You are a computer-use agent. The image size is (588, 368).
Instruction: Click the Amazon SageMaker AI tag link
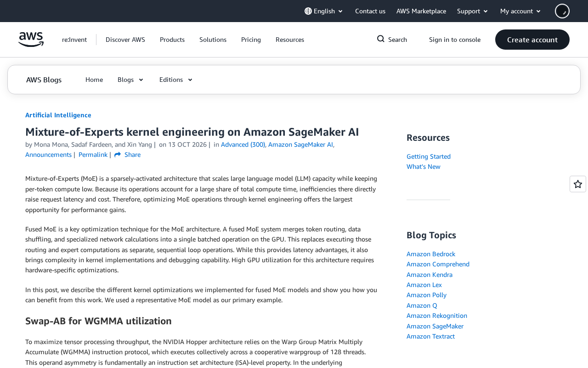click(x=300, y=144)
